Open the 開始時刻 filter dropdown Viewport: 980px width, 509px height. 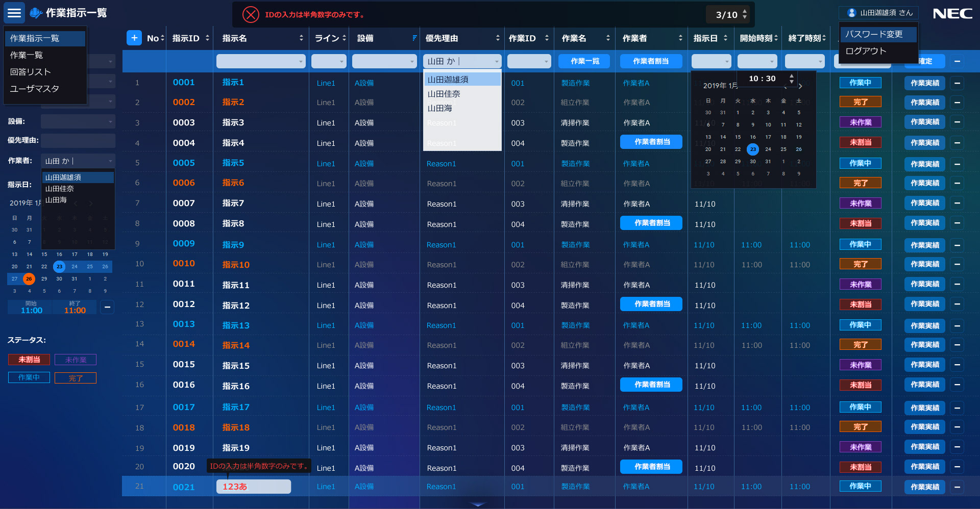pyautogui.click(x=757, y=61)
